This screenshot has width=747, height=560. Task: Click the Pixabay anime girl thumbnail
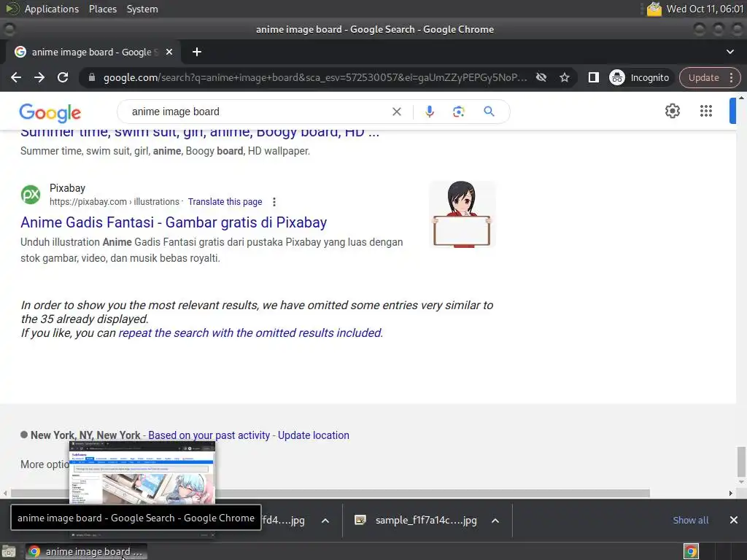coord(462,214)
